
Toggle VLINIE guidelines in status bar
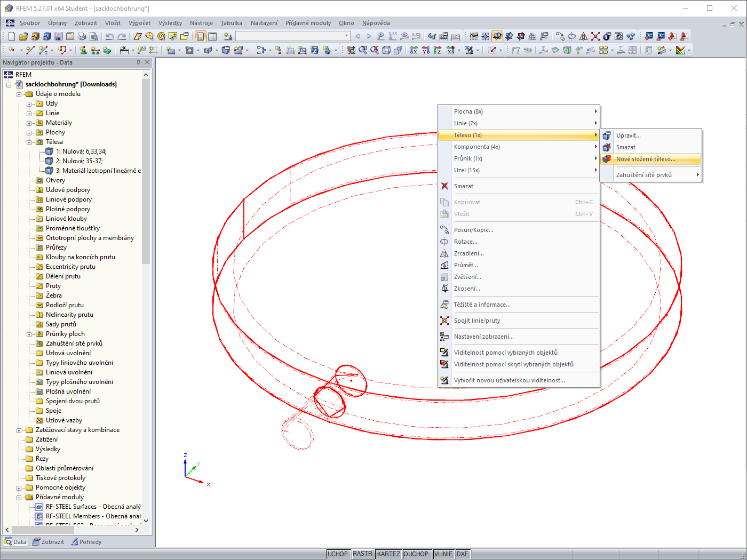pyautogui.click(x=443, y=554)
